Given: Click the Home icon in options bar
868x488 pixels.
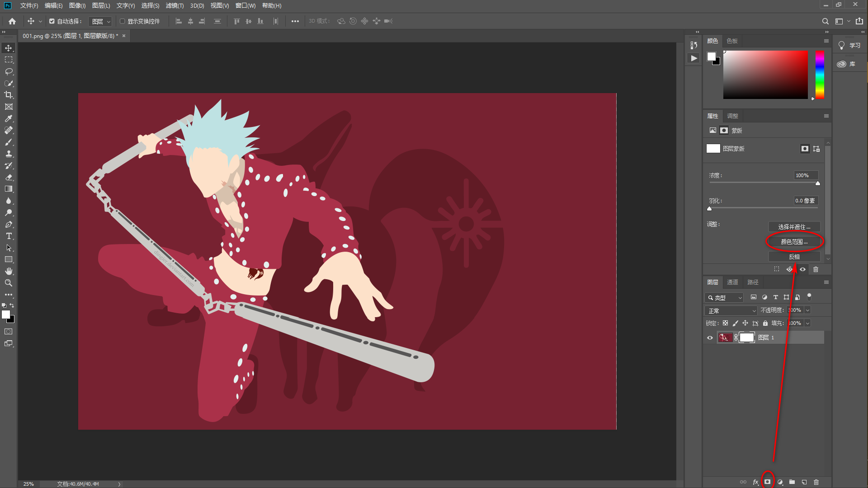Looking at the screenshot, I should point(12,21).
